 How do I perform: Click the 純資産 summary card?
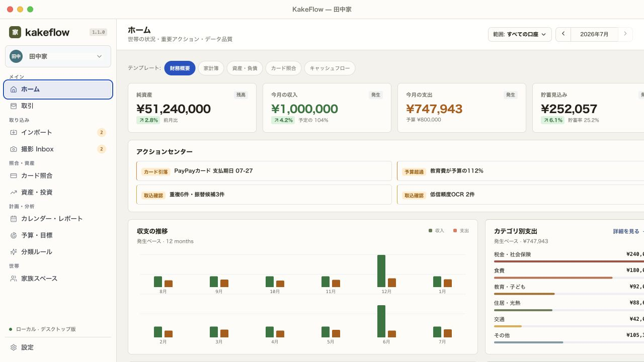click(x=192, y=108)
